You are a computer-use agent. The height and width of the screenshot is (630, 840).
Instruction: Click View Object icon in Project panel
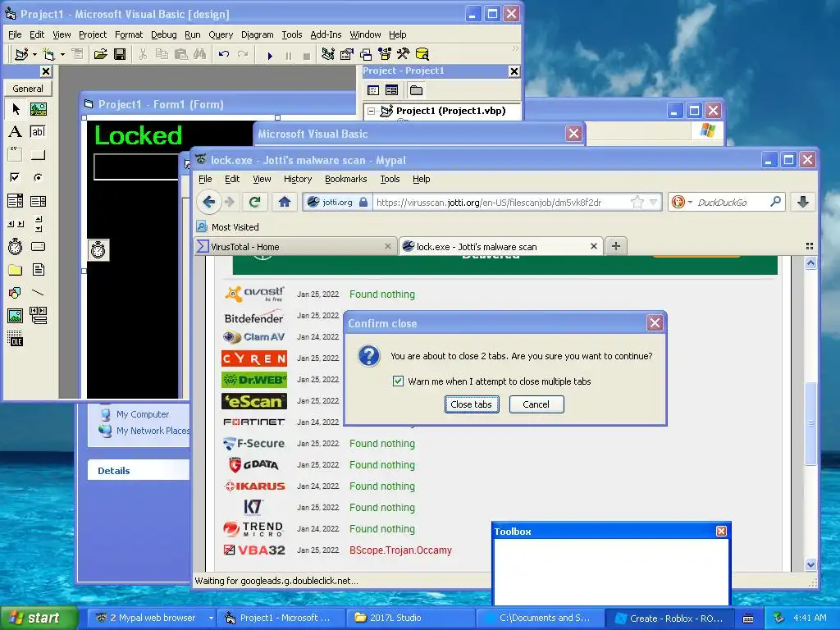pyautogui.click(x=391, y=90)
